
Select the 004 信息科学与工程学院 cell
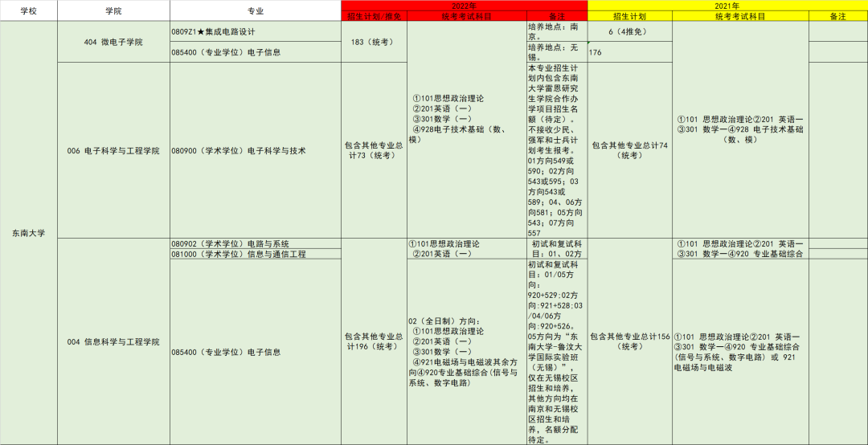(x=113, y=341)
